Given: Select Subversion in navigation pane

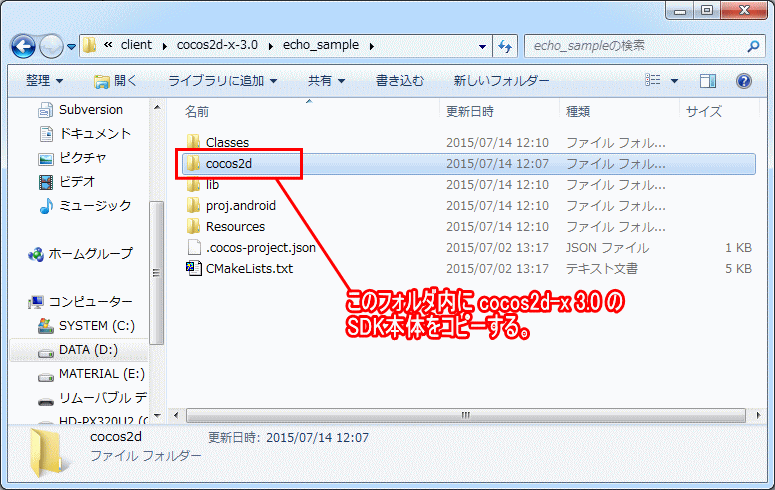Looking at the screenshot, I should point(90,109).
